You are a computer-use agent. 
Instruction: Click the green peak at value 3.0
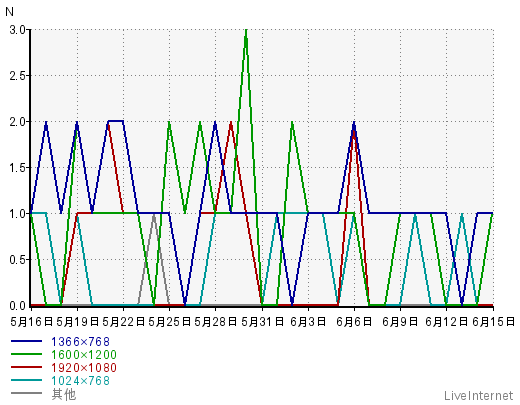[246, 31]
